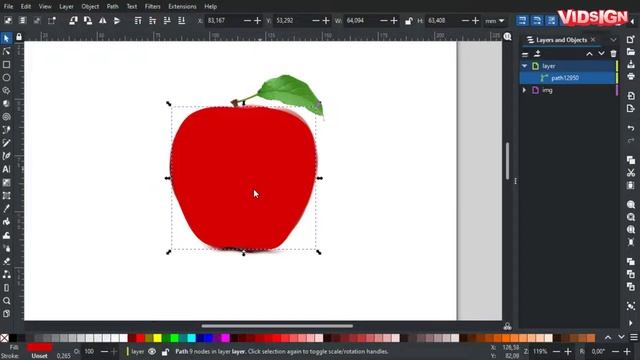The width and height of the screenshot is (640, 360).
Task: Collapse the 'layer' tree node
Action: click(524, 66)
